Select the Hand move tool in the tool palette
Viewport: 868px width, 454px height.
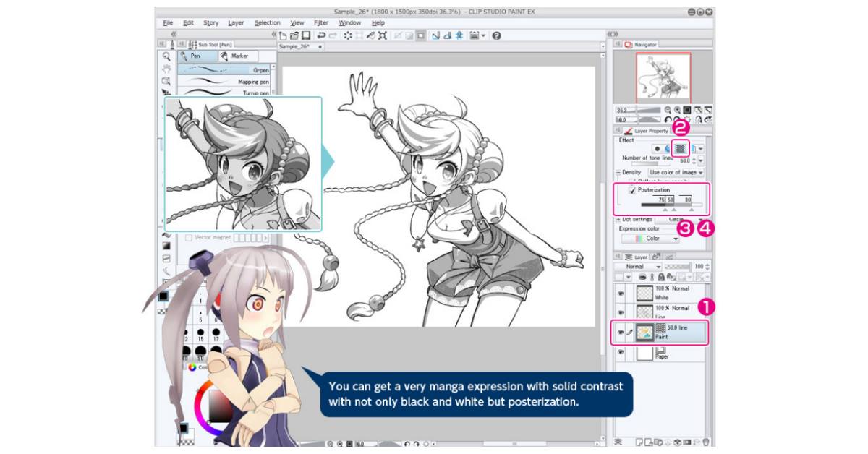click(x=166, y=69)
